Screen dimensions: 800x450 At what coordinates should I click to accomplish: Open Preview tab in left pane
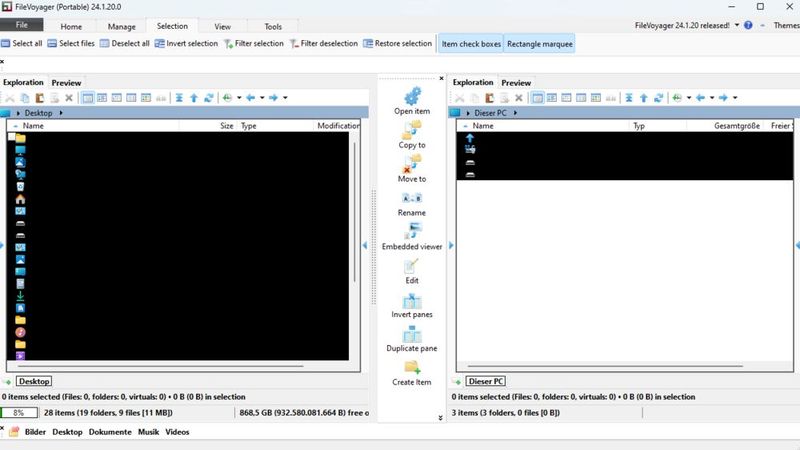tap(66, 83)
